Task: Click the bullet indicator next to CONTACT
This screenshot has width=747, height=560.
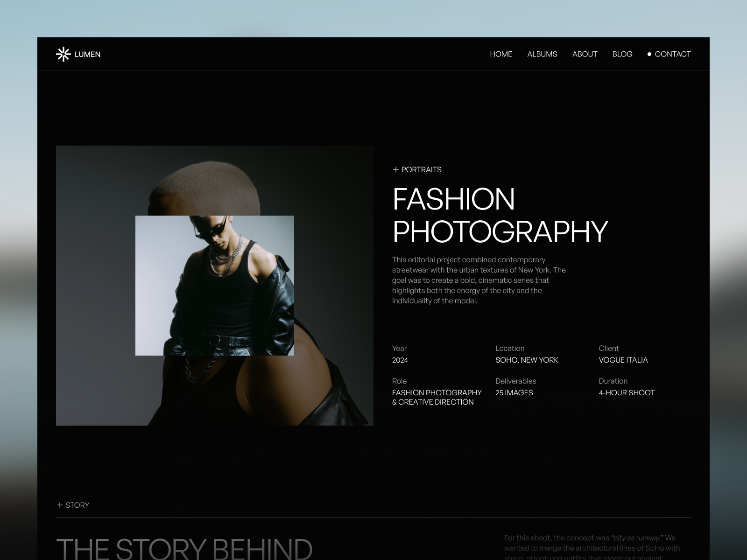Action: tap(649, 54)
